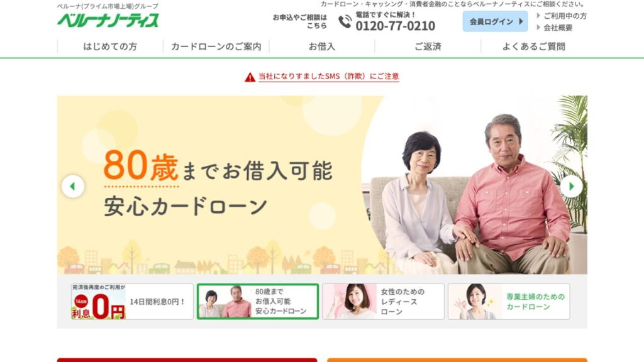The width and height of the screenshot is (644, 362).
Task: Open the ご利用中の方 link
Action: click(x=562, y=16)
